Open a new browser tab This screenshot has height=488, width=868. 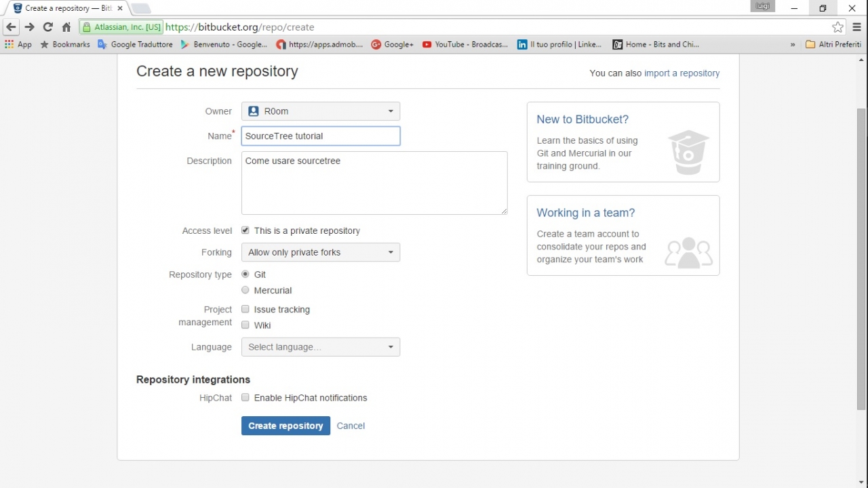coord(140,8)
